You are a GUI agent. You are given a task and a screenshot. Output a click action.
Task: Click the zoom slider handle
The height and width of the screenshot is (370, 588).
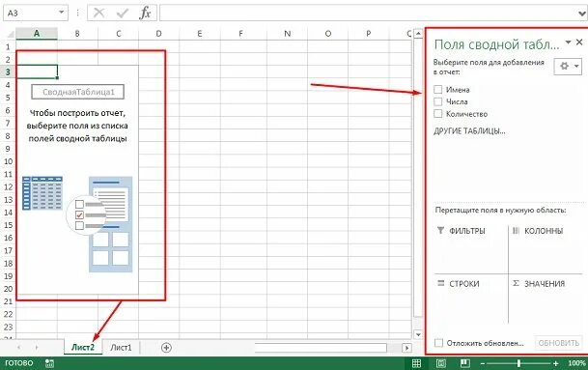click(x=518, y=363)
